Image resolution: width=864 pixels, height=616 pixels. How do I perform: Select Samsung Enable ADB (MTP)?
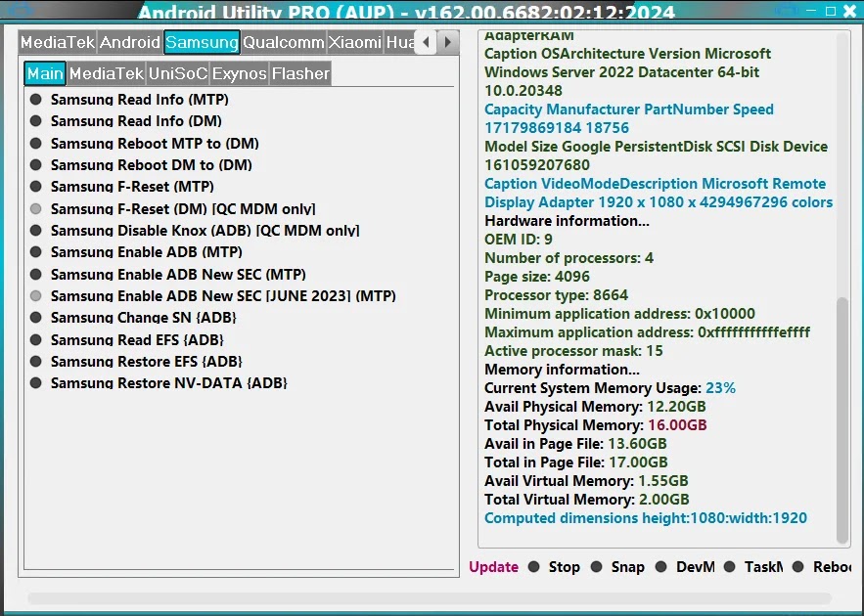pyautogui.click(x=137, y=252)
